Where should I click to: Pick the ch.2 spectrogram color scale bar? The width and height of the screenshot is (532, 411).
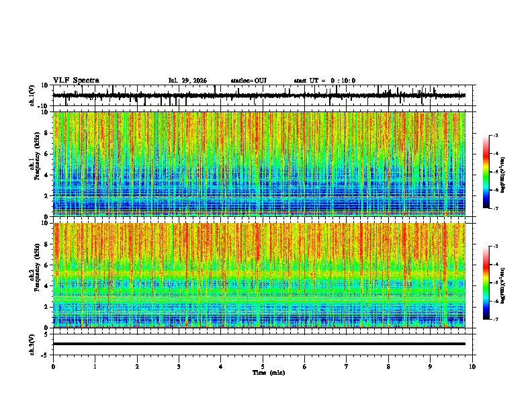[x=486, y=283]
